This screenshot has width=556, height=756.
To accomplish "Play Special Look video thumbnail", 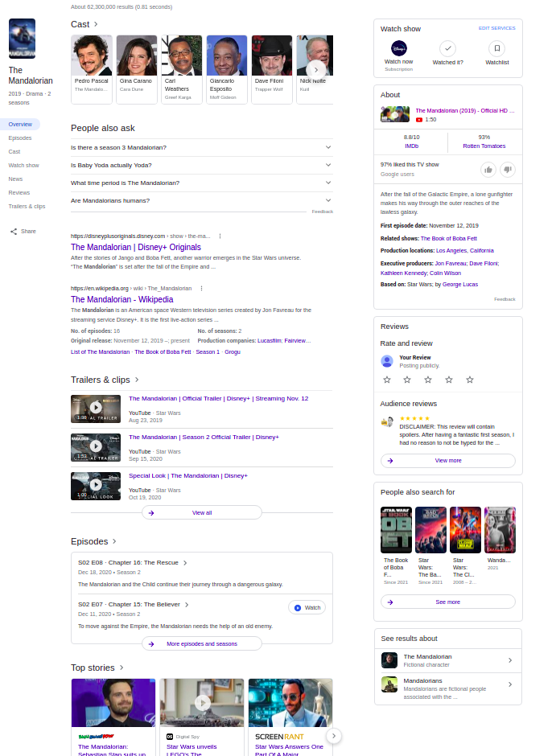I will click(96, 486).
